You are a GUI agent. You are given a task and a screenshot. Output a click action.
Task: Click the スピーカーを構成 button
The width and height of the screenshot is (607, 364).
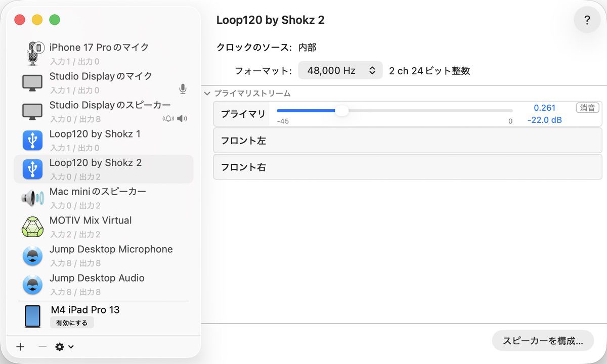(x=543, y=341)
